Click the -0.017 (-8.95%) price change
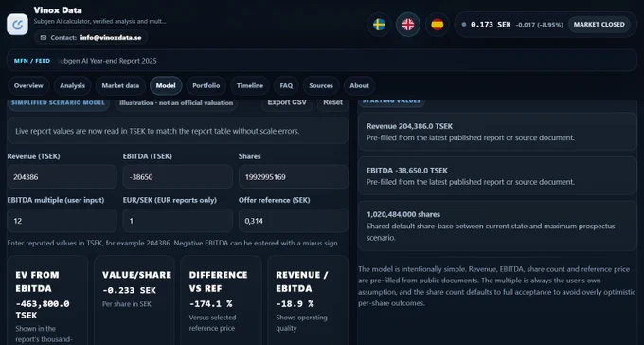This screenshot has height=345, width=644. click(x=539, y=25)
